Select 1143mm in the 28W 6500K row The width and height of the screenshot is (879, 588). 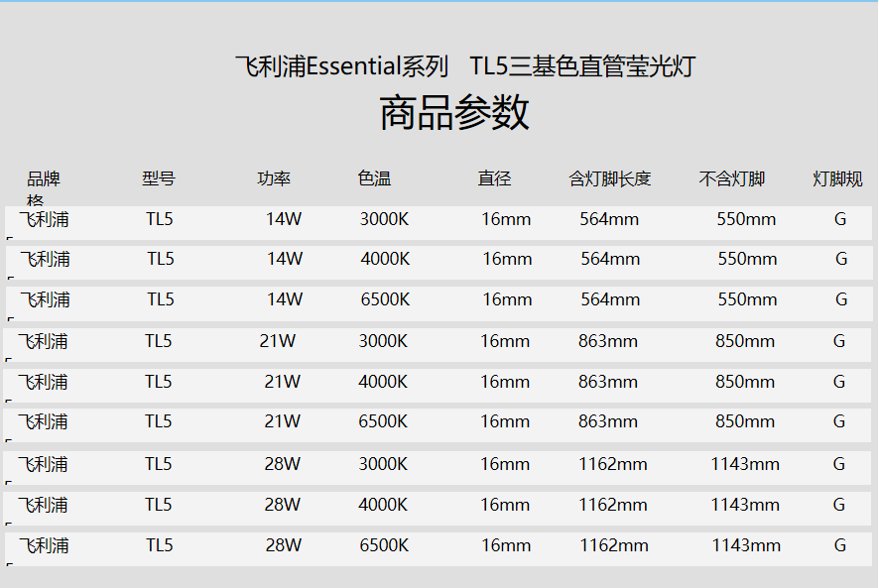(x=747, y=545)
